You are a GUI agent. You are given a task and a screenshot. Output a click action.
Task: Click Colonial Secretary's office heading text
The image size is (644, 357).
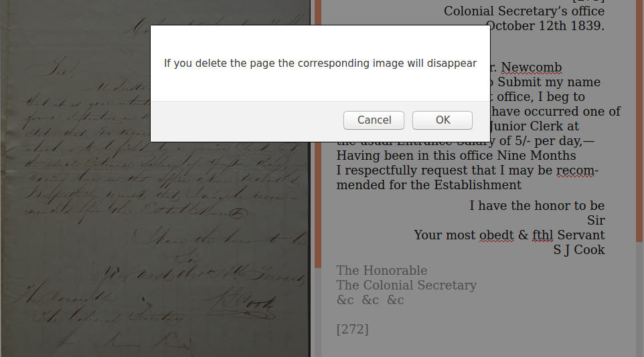[524, 11]
